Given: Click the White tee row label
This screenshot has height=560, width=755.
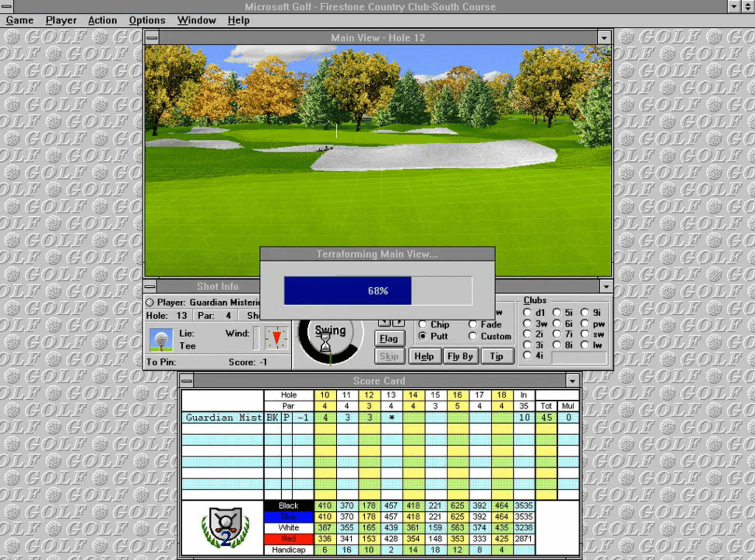Looking at the screenshot, I should click(x=289, y=527).
